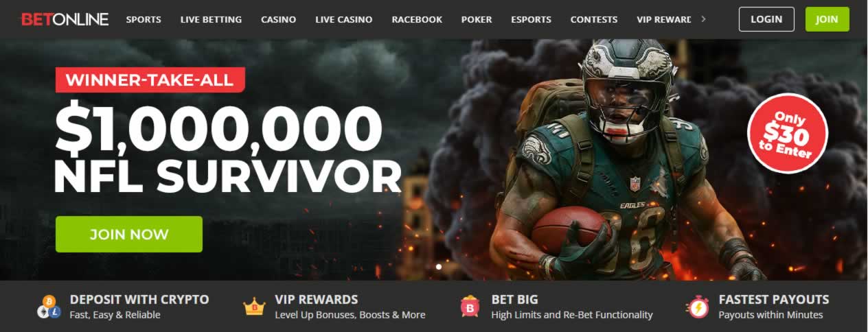Click the green Join button in the header
The image size is (868, 332).
(827, 19)
